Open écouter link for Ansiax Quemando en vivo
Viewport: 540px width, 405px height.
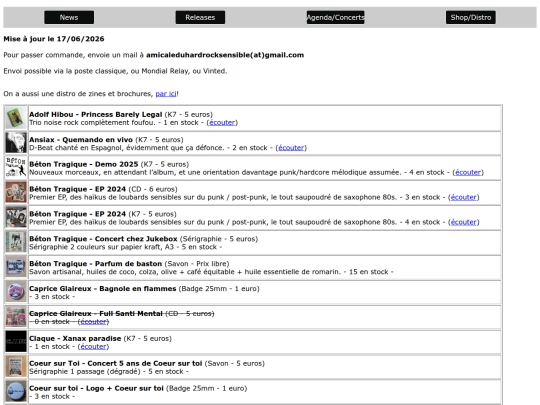tap(291, 148)
